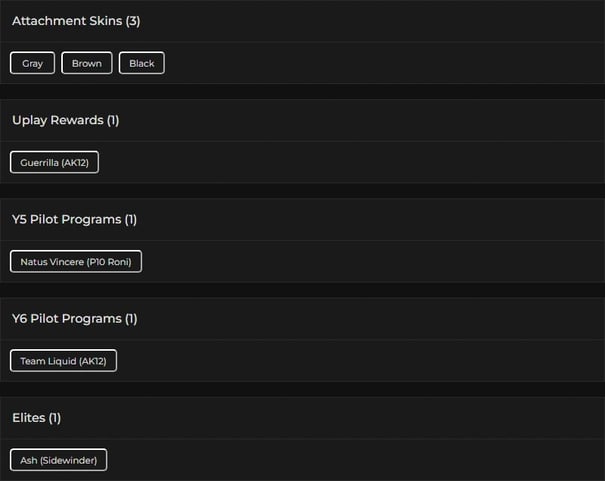Select the Ash (Sidewinder) elite skin
Viewport: 605px width, 481px height.
click(x=59, y=460)
